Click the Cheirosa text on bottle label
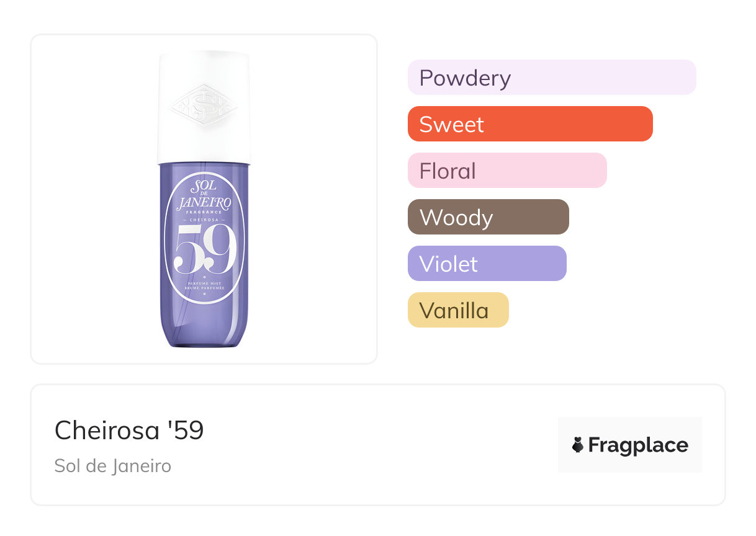756x536 pixels. coord(204,220)
